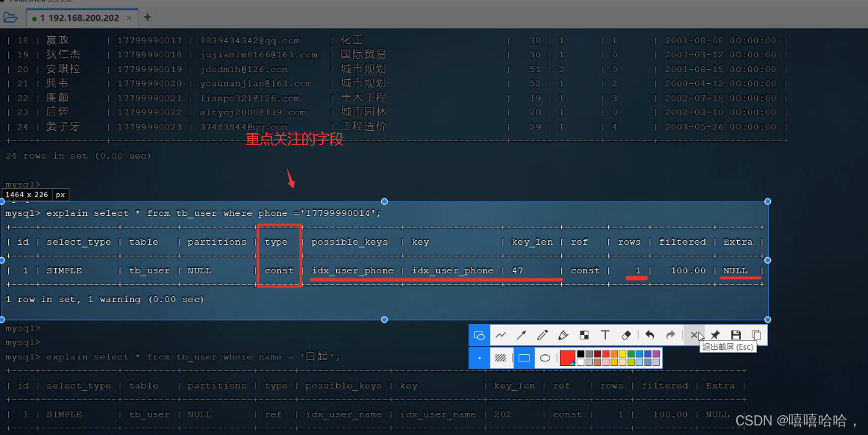Image resolution: width=868 pixels, height=435 pixels.
Task: Open the freehand line tool options
Action: [501, 335]
